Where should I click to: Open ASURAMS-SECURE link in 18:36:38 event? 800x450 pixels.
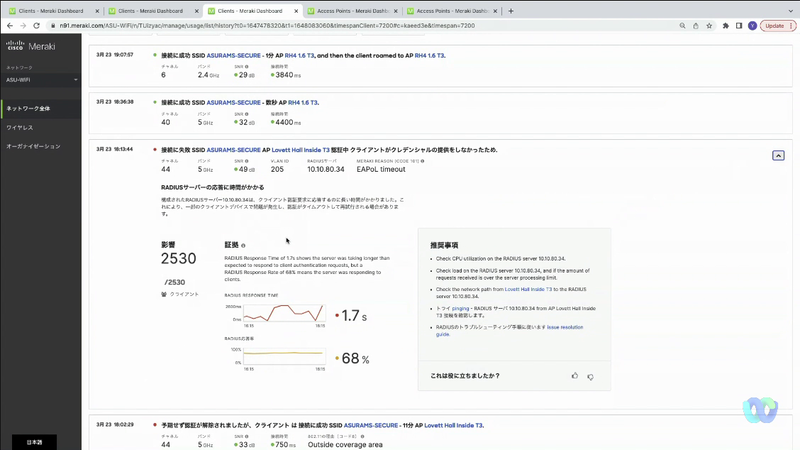tap(234, 103)
